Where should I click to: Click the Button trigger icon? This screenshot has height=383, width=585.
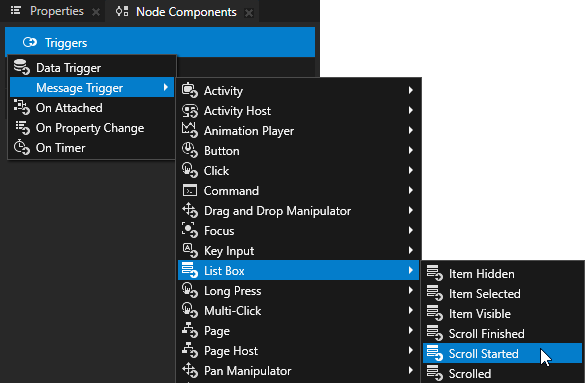pos(190,150)
